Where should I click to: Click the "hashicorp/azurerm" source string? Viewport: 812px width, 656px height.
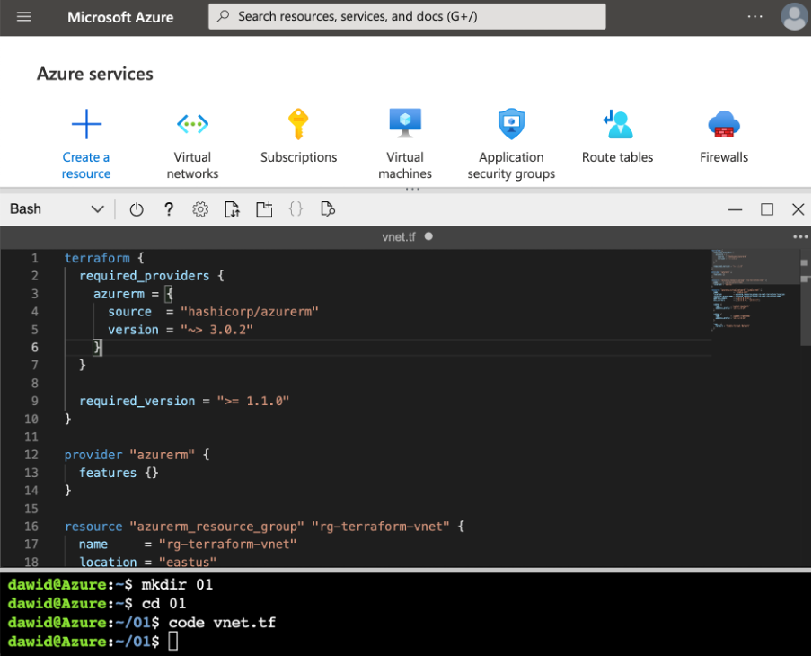pos(249,312)
